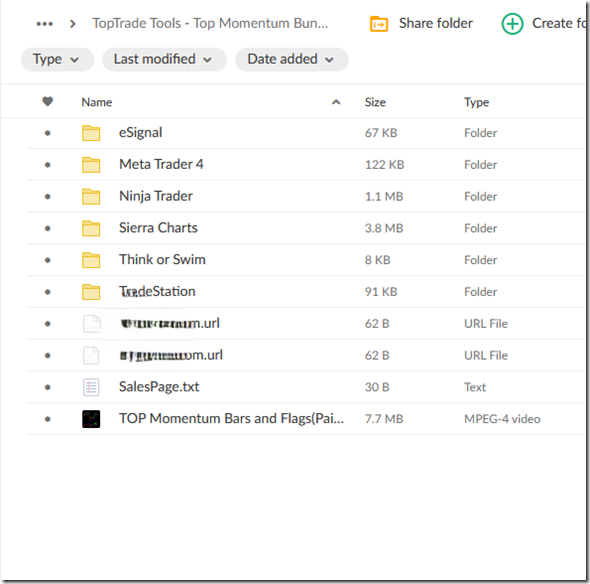
Task: Open TopTrade Tools breadcrumb folder
Action: click(210, 23)
